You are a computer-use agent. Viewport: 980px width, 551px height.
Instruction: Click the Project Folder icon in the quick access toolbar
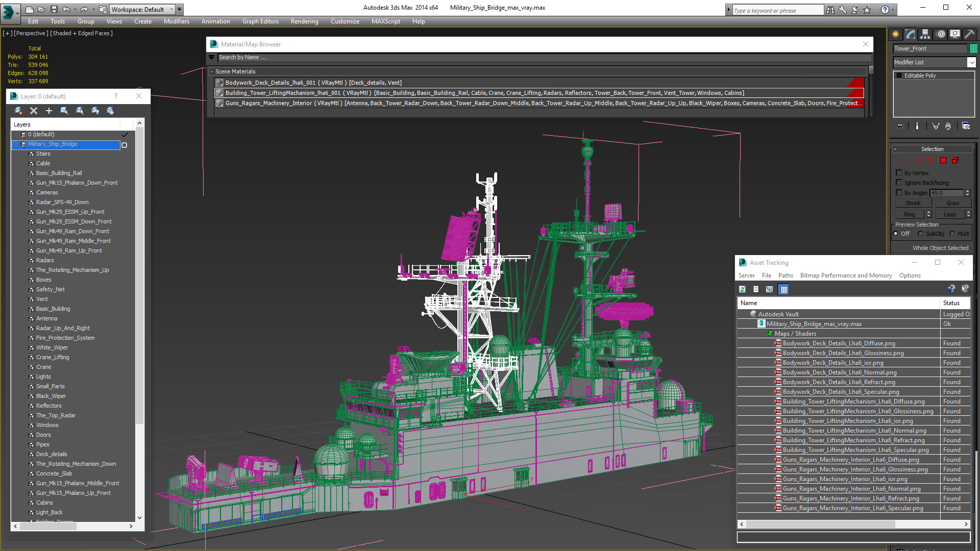coord(103,9)
